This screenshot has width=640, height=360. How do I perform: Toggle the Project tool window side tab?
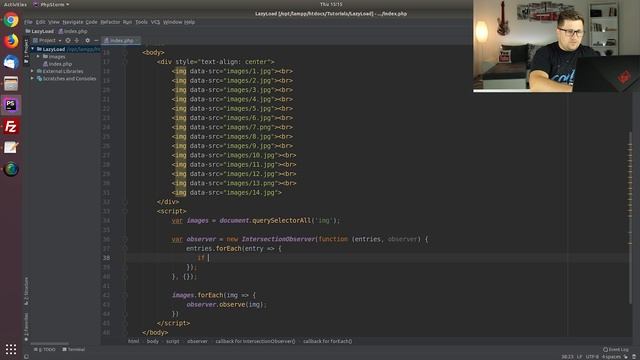click(27, 51)
